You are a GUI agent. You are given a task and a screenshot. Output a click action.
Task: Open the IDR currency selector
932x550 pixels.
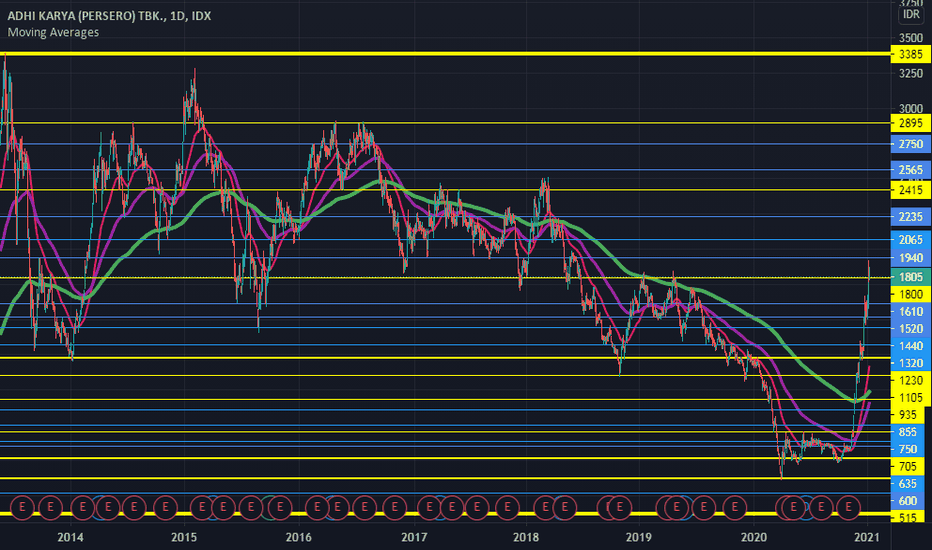pyautogui.click(x=911, y=14)
